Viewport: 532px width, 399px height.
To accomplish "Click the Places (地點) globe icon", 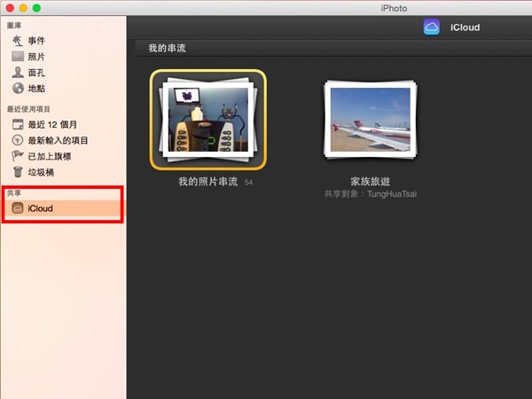I will pyautogui.click(x=18, y=88).
